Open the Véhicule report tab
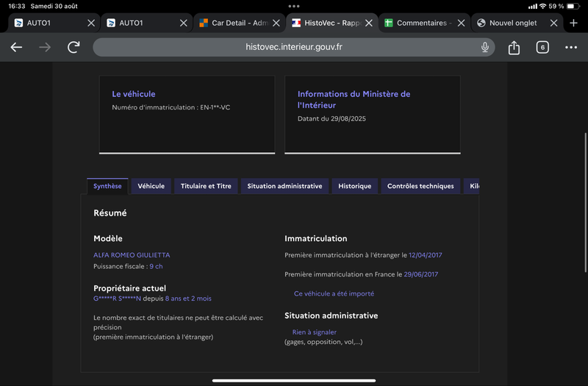588x386 pixels. [x=151, y=186]
